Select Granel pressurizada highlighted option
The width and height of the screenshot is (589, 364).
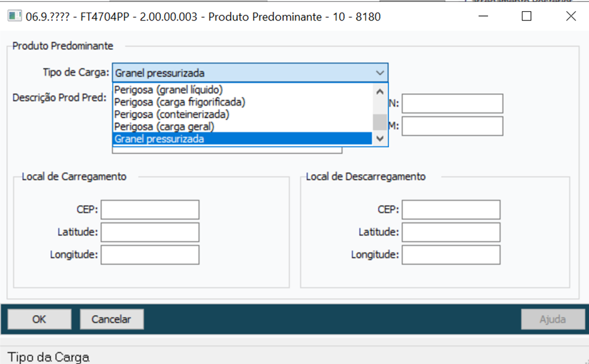[x=160, y=139]
